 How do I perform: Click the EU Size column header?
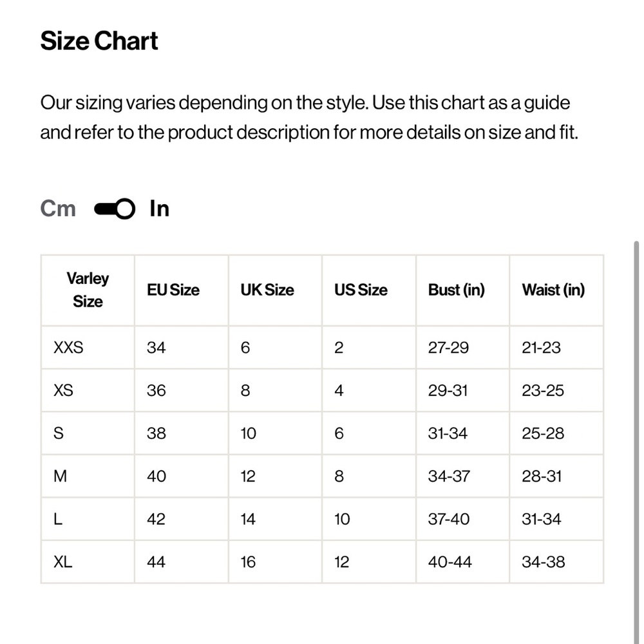173,290
